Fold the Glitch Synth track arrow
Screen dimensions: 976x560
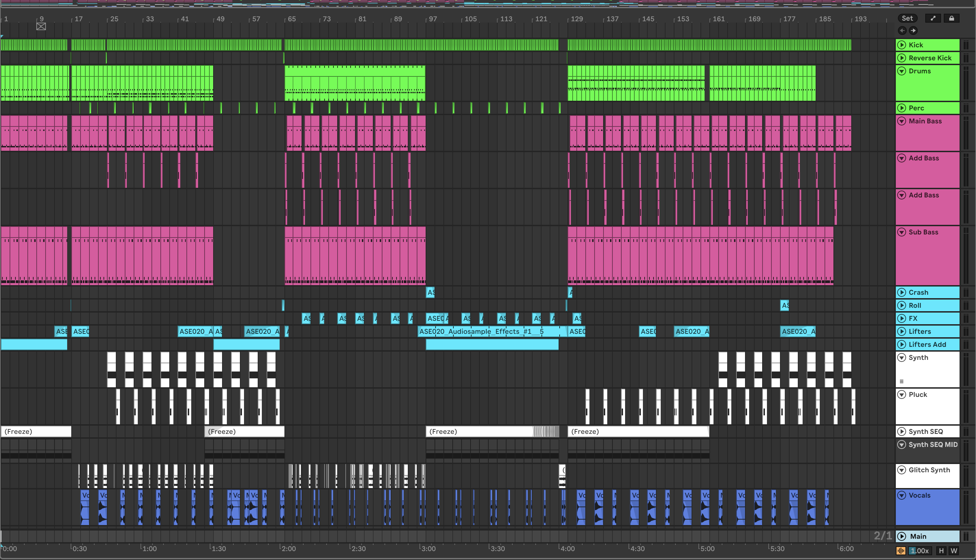click(x=901, y=470)
